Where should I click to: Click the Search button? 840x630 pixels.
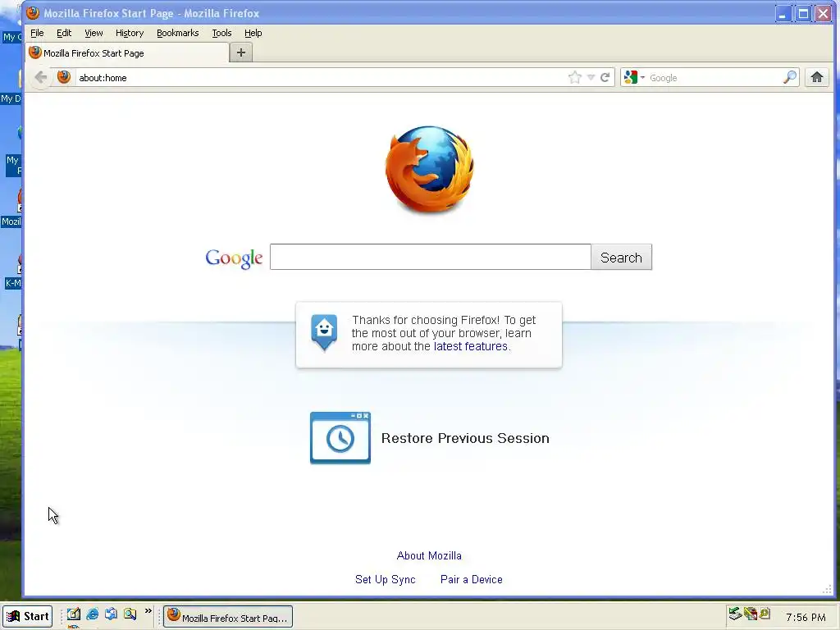622,257
